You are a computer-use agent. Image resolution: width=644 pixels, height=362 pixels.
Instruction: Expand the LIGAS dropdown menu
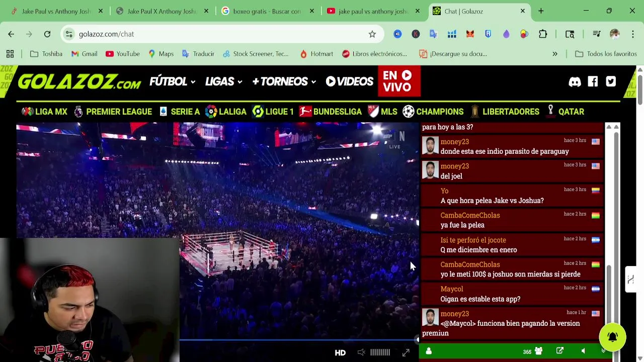(223, 81)
